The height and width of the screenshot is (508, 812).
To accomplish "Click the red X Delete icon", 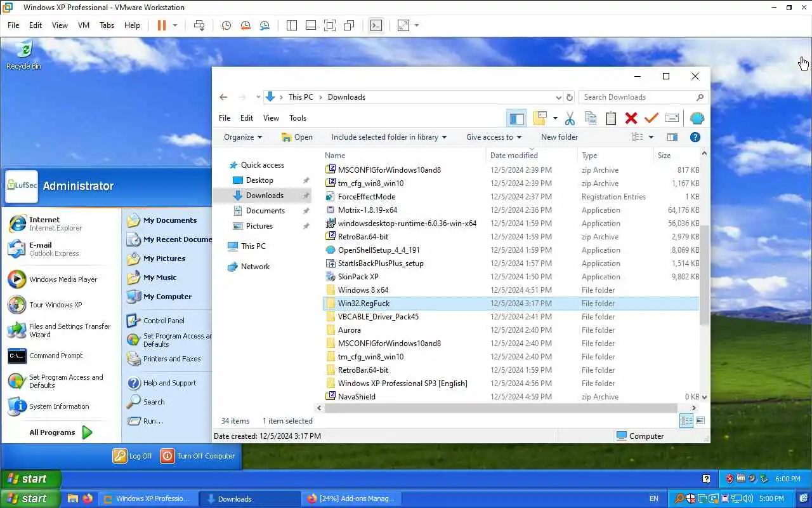I will 631,118.
